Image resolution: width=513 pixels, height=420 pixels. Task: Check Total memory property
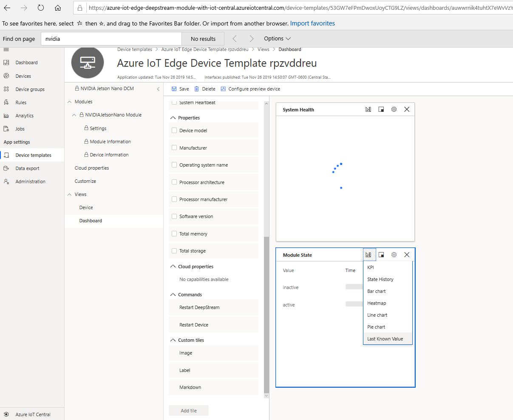coord(174,233)
